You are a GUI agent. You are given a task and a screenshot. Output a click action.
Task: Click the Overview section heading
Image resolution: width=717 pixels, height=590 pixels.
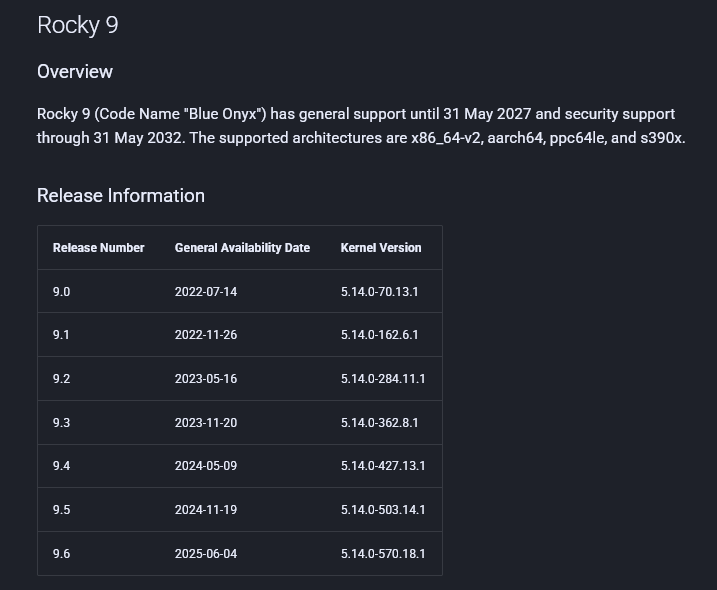pos(75,72)
